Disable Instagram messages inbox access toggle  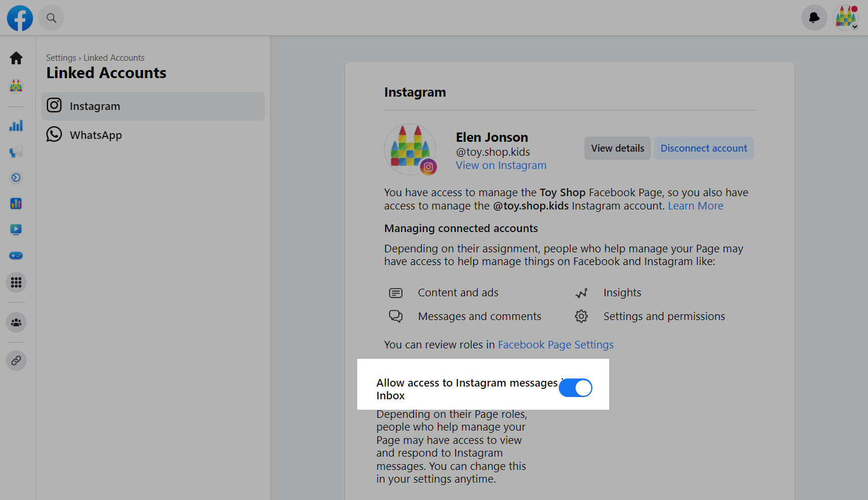575,388
